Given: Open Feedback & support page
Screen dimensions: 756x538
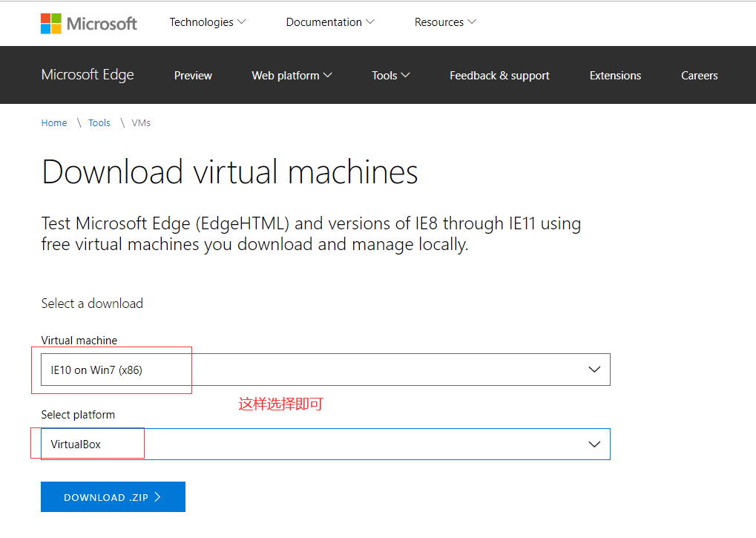Looking at the screenshot, I should point(499,76).
